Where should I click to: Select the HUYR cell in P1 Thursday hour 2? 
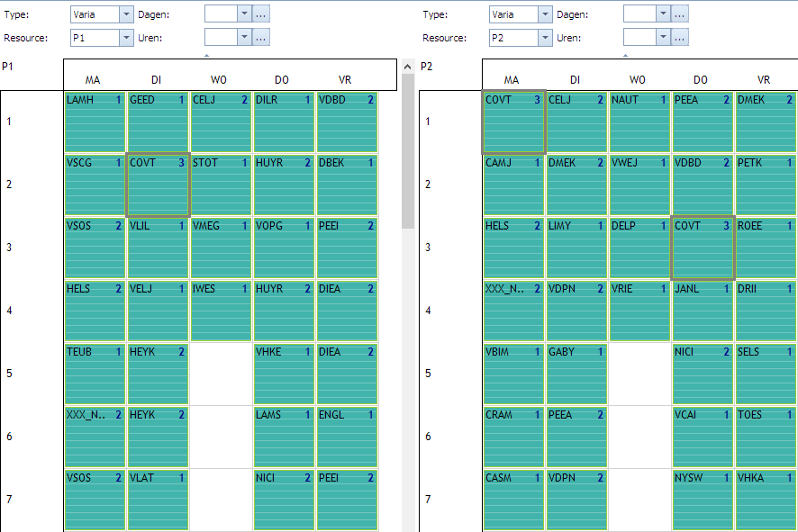[284, 185]
